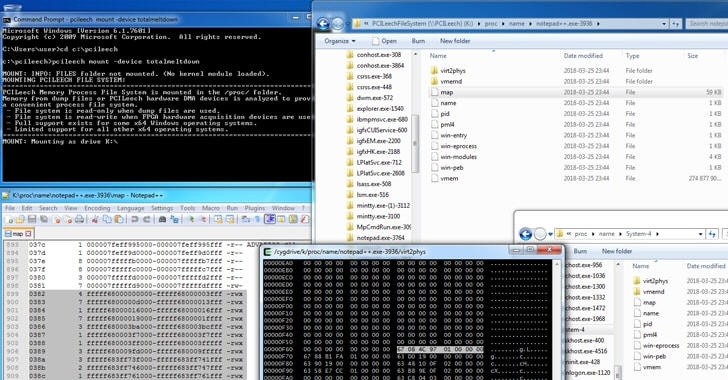This screenshot has height=380, width=728.
Task: Click Search box in main Explorer window
Action: 707,24
